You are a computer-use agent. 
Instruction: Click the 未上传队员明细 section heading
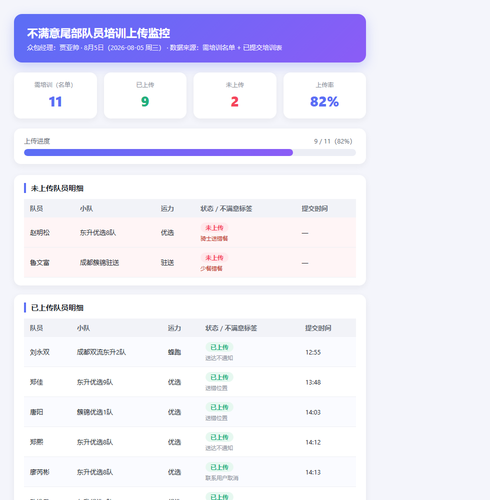tap(57, 188)
